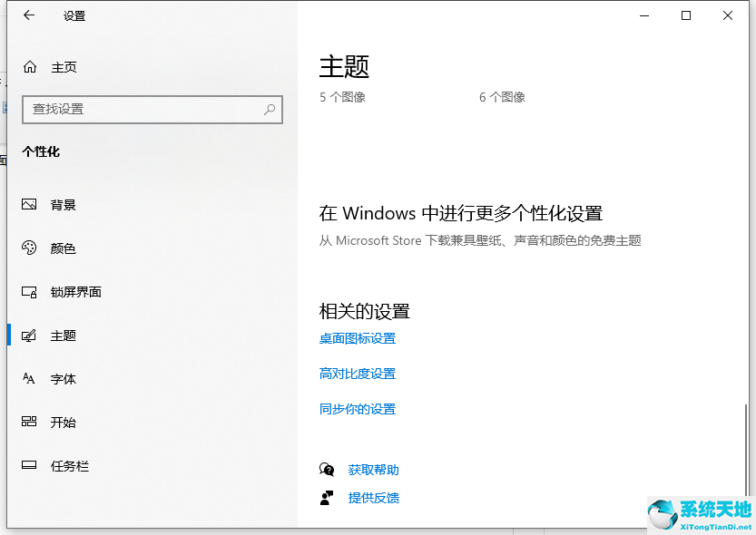Open 任务栏 settings via the taskbar icon
756x535 pixels.
click(27, 465)
